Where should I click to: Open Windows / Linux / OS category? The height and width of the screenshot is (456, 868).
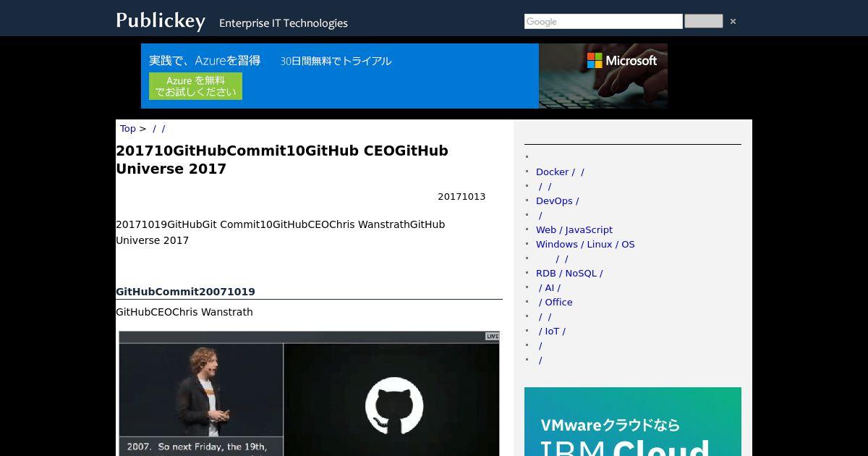(x=585, y=245)
